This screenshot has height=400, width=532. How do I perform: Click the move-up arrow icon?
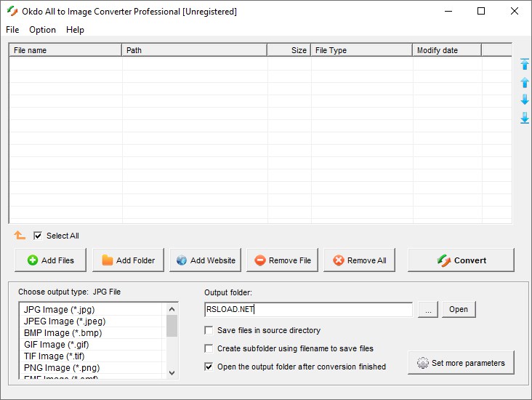point(525,82)
